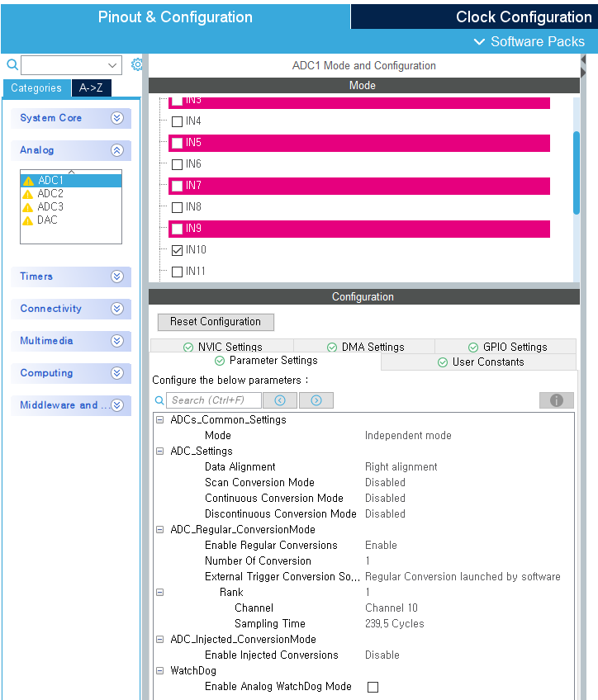Go to next parameter search result
This screenshot has height=700, width=598.
tap(316, 400)
